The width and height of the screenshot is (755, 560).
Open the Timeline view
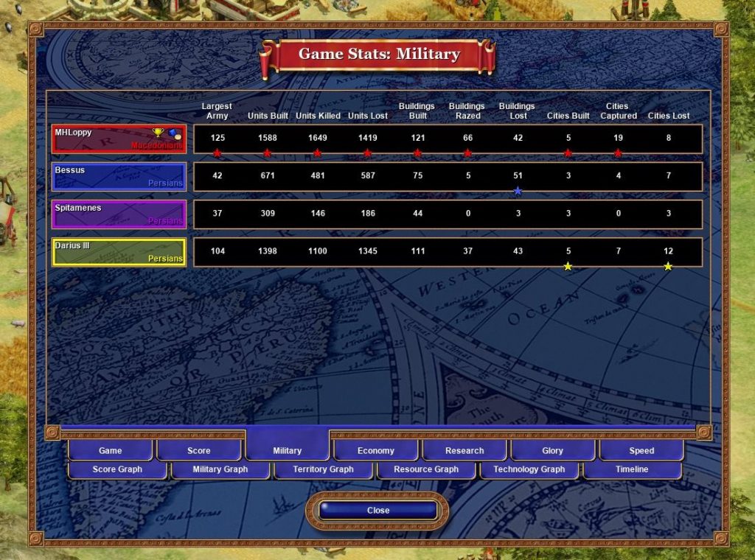632,469
